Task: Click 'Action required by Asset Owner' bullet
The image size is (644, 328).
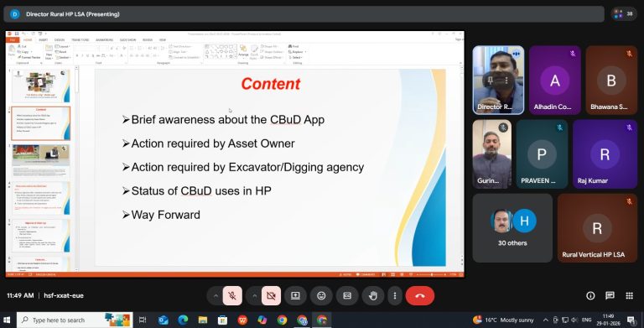Action: coord(209,143)
